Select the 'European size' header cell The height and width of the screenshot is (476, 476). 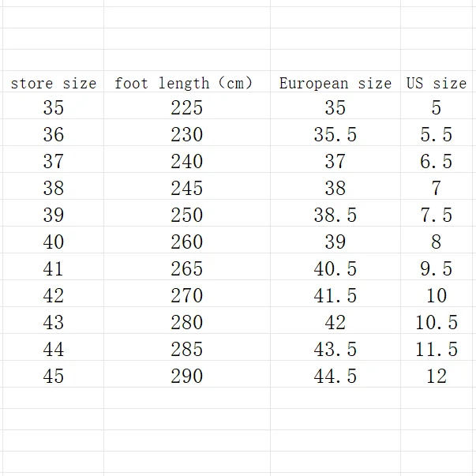tap(335, 83)
